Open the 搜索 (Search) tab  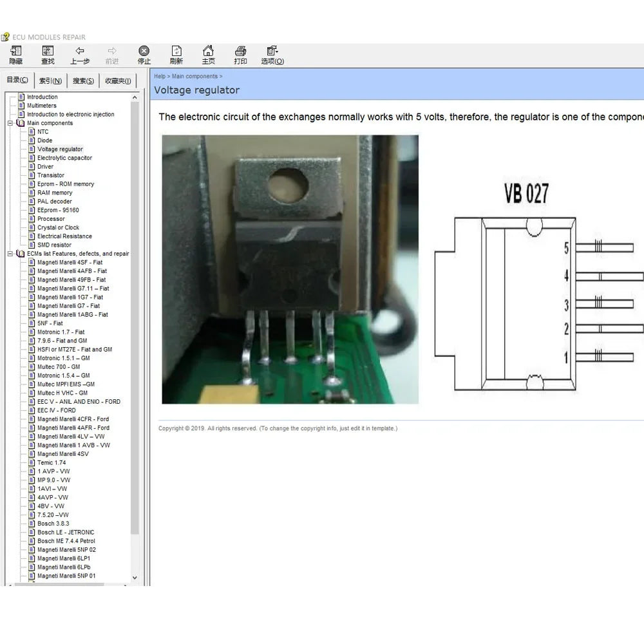84,80
